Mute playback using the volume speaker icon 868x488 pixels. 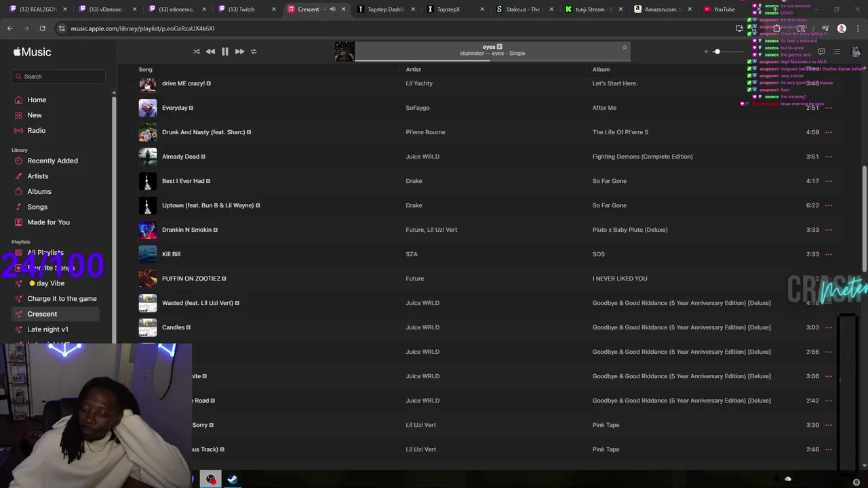point(706,52)
